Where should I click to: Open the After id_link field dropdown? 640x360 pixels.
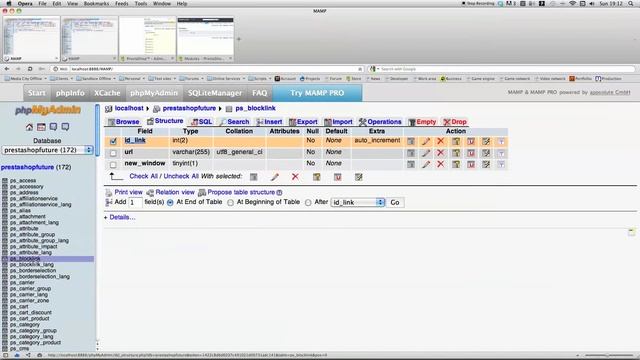[358, 202]
